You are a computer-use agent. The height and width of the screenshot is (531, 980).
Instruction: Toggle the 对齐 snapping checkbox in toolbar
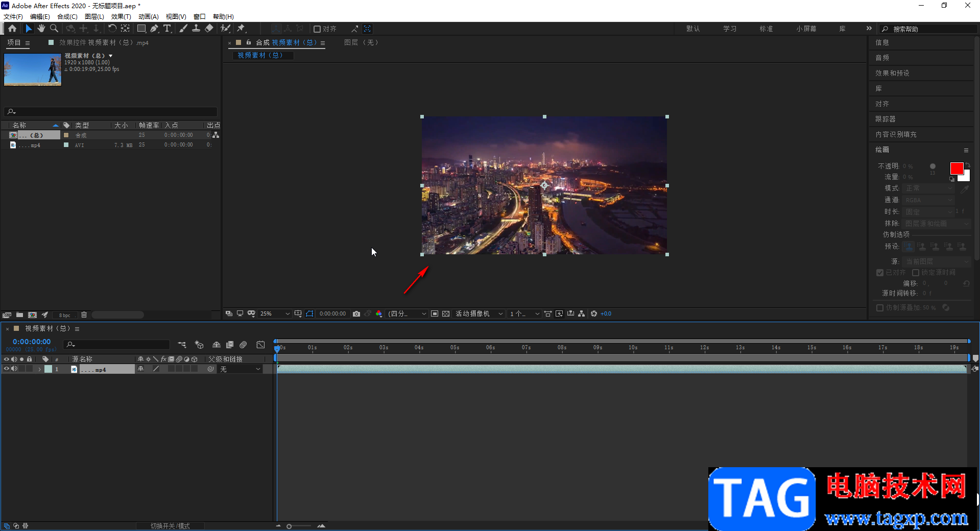tap(317, 29)
